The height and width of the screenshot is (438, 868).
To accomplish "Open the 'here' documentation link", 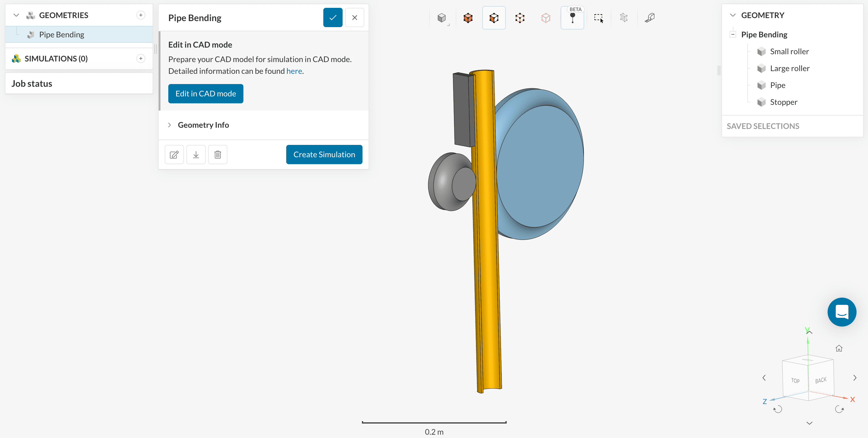I will point(294,71).
